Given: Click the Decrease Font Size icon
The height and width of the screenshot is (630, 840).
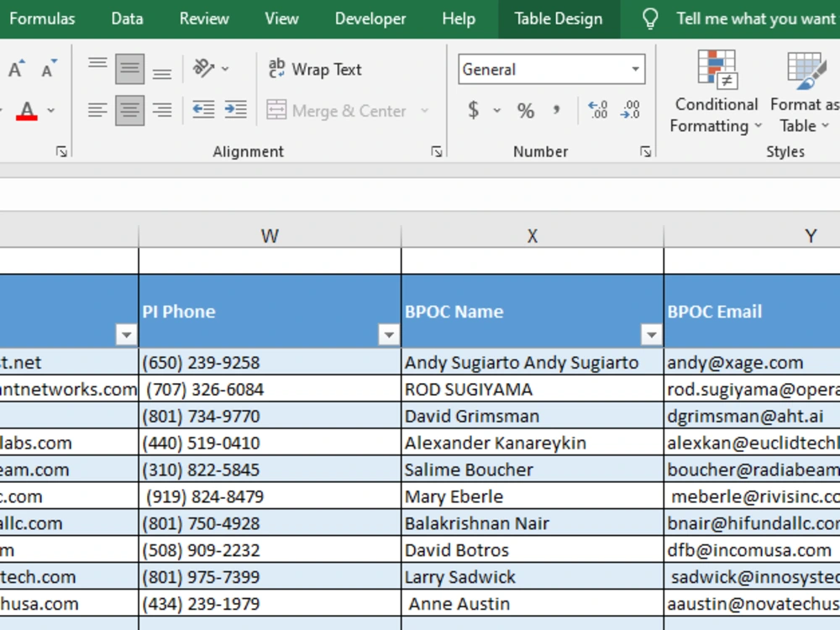Looking at the screenshot, I should (x=49, y=69).
